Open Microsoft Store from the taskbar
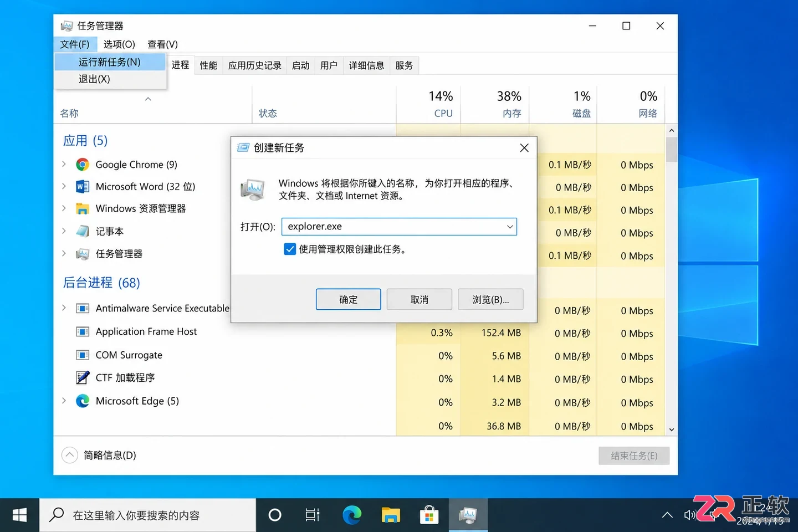This screenshot has height=532, width=798. [x=429, y=515]
